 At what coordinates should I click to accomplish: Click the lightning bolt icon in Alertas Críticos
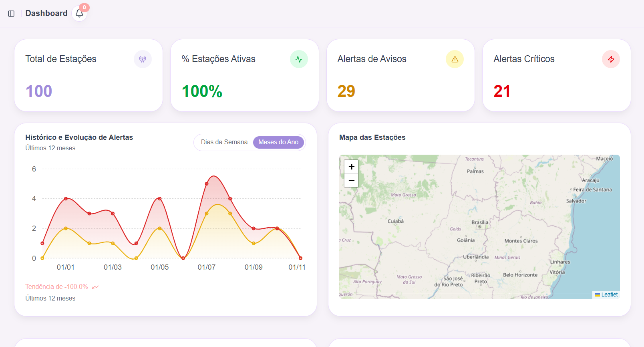tap(611, 59)
